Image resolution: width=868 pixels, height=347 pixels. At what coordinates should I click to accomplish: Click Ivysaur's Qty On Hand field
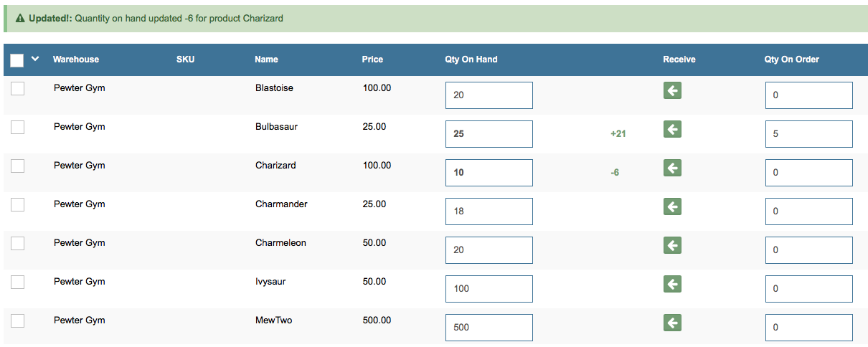pos(489,289)
